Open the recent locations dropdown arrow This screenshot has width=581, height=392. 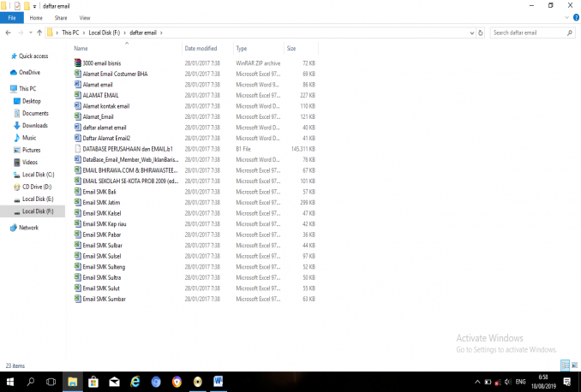point(30,33)
